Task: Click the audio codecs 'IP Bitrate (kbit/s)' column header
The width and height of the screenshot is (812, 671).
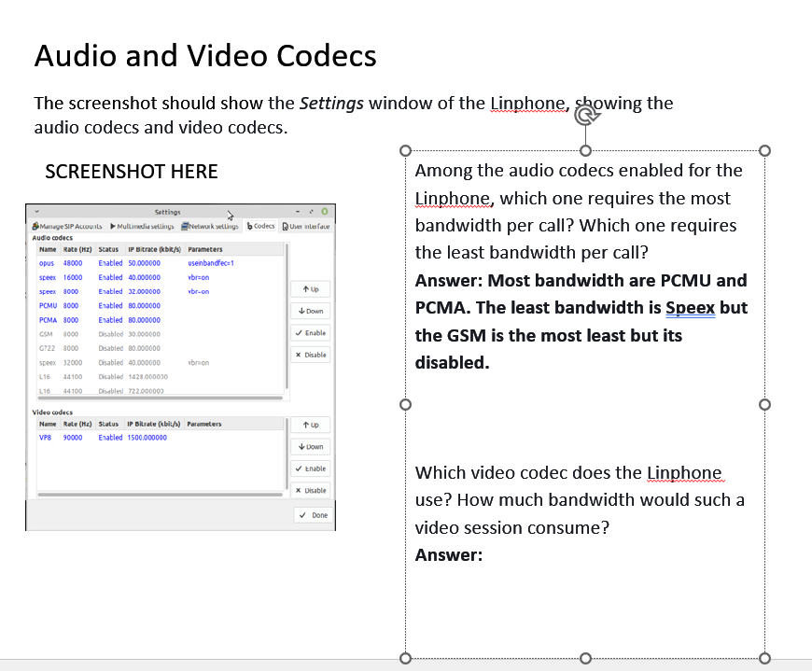Action: 154,249
